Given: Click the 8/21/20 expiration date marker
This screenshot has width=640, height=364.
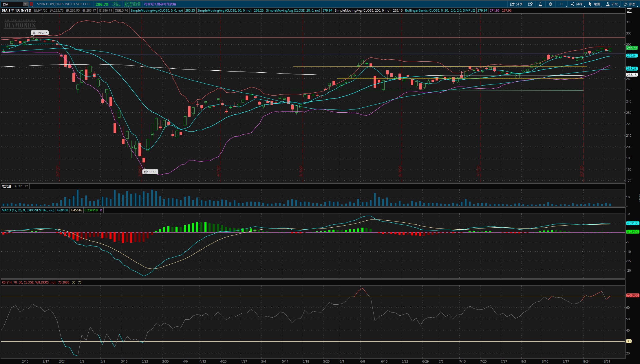Looking at the screenshot, I should [582, 171].
